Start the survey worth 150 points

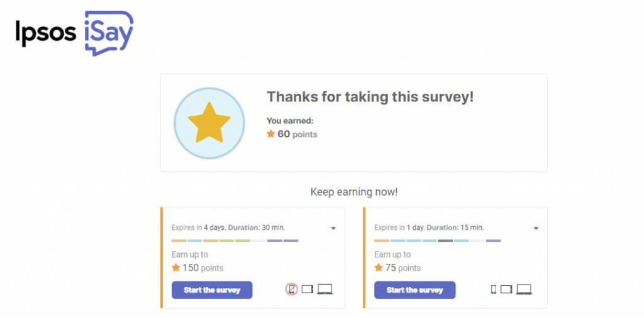(212, 290)
